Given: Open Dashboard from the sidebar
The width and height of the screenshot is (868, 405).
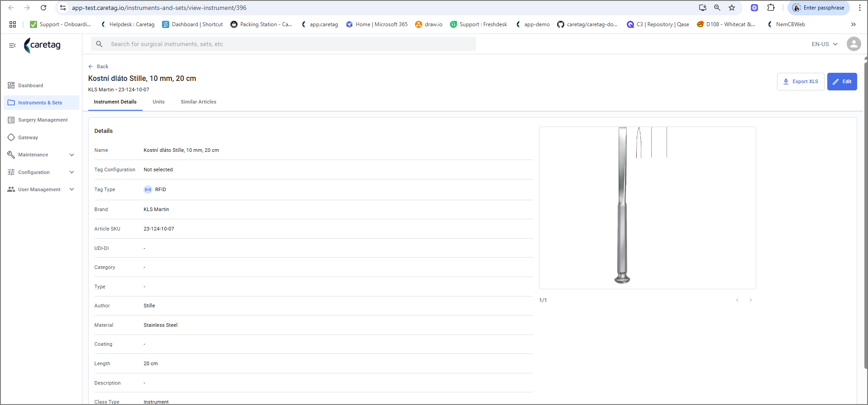Looking at the screenshot, I should pos(41,85).
